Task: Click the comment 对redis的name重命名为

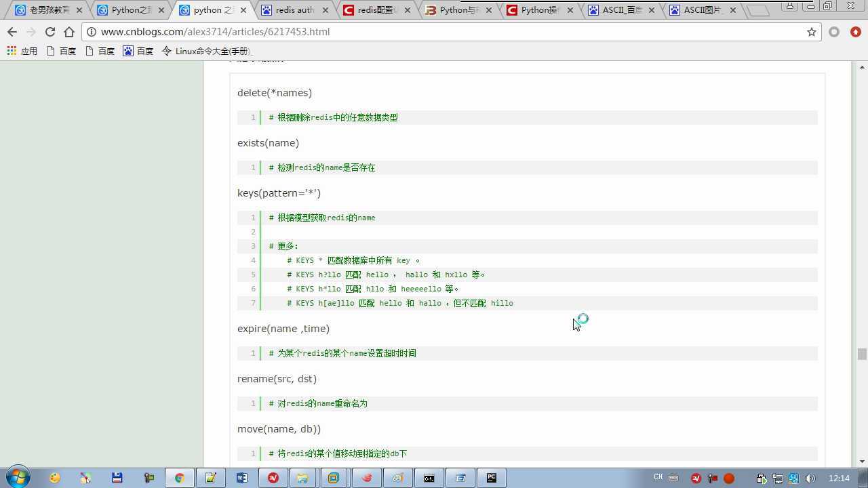Action: [318, 403]
